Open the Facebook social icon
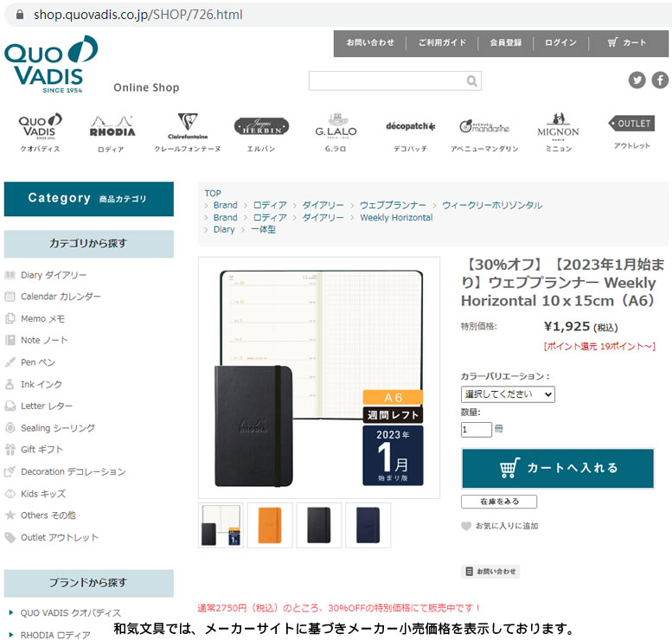672x640 pixels. [660, 80]
